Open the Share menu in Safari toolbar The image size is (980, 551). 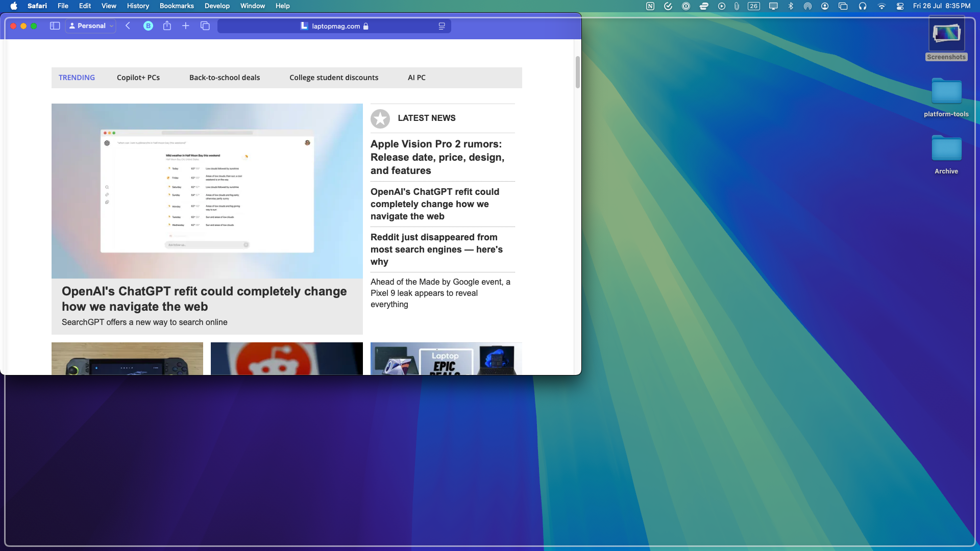click(167, 26)
